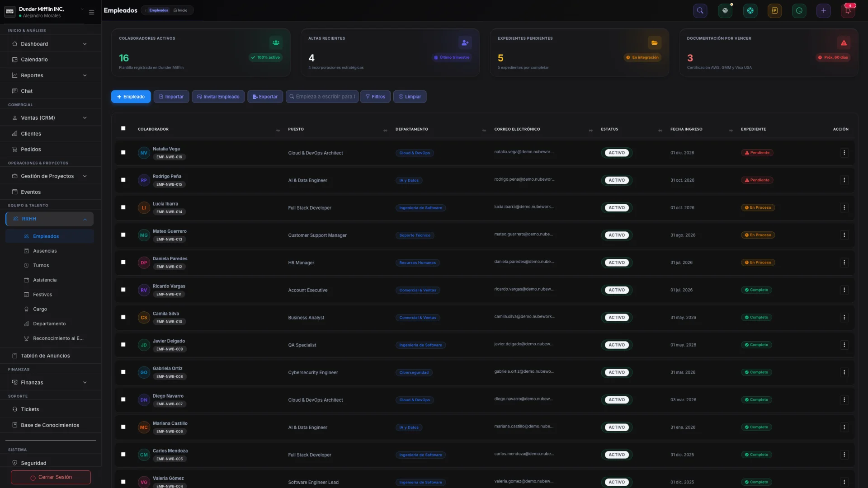This screenshot has height=488, width=868.
Task: Check the row for Lucía Ibarra
Action: coord(123,207)
